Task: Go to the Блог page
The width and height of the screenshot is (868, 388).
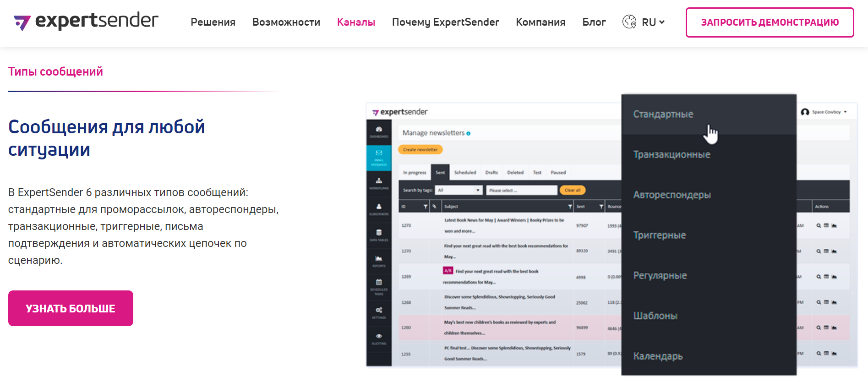Action: coord(594,22)
